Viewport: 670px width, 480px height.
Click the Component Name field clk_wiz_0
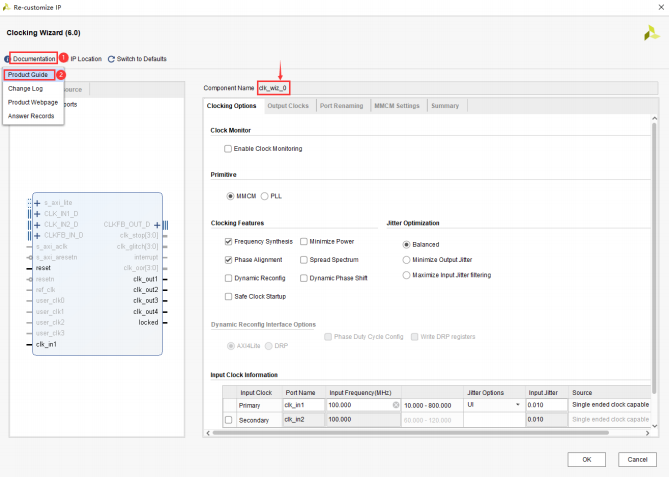click(457, 88)
